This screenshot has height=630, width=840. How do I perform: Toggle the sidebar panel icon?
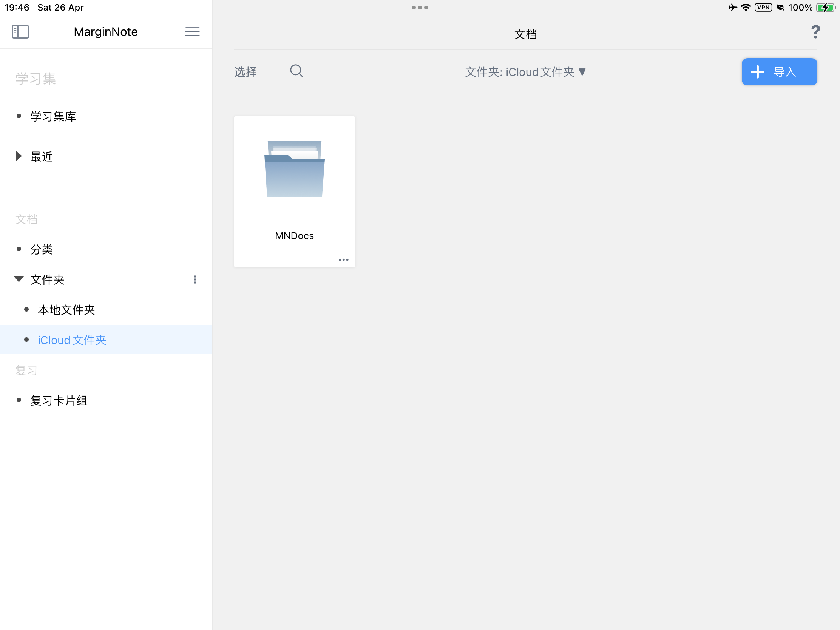tap(20, 31)
